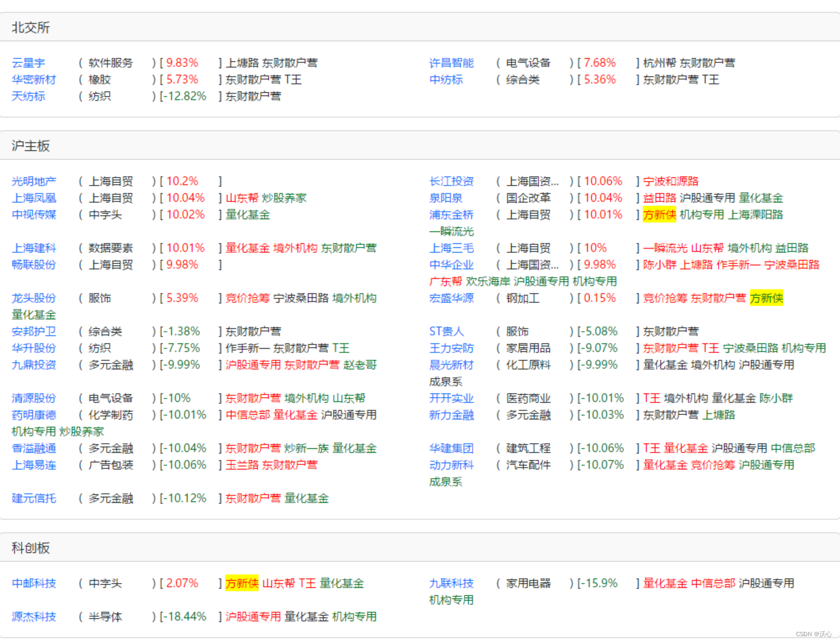Select 宁波和源路 tag beside 长江投资
Screen dimensions: 840x642
671,181
